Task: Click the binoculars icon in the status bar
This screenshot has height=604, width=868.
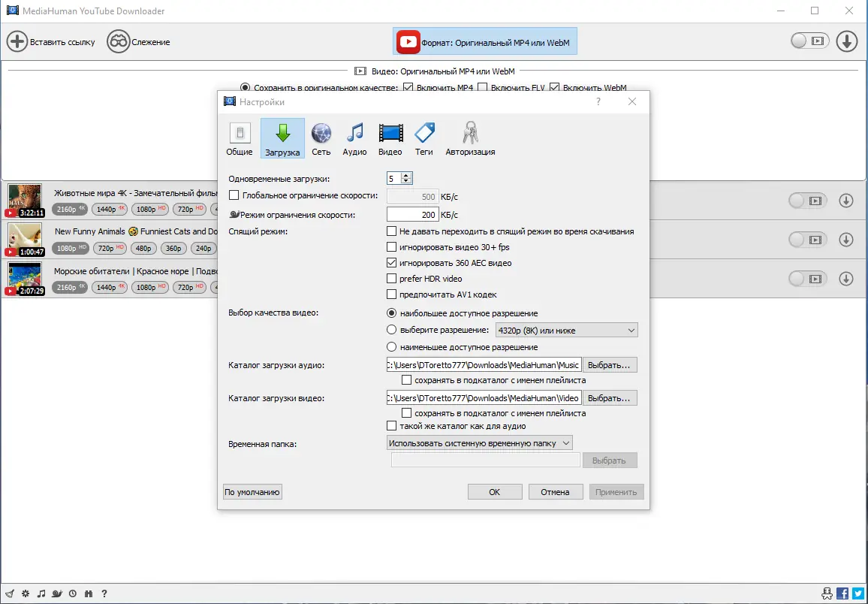Action: point(89,593)
